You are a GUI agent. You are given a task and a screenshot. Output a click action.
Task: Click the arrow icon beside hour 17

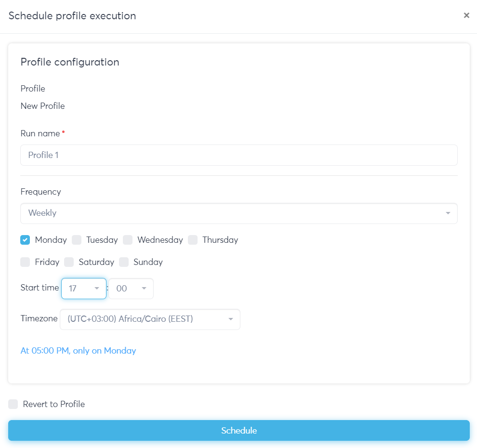tap(96, 289)
